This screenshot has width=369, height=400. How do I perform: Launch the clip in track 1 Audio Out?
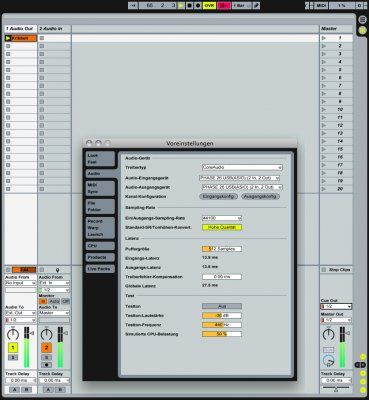(8, 38)
